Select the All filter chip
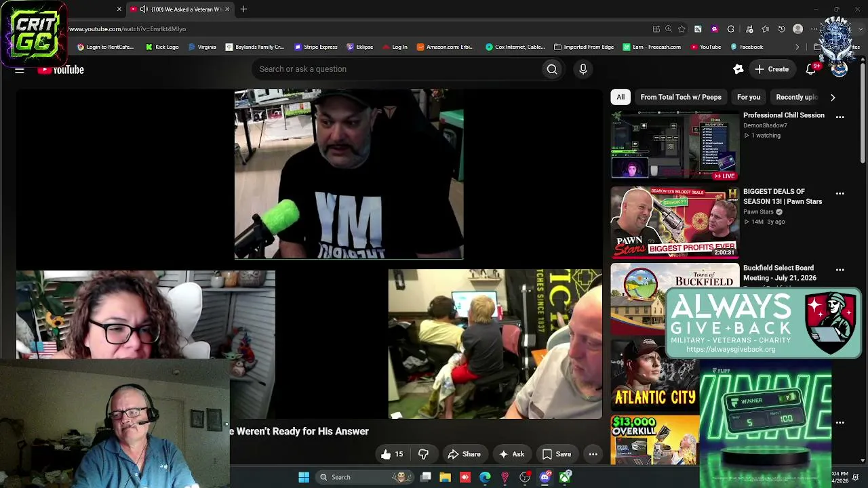This screenshot has height=488, width=868. 620,97
